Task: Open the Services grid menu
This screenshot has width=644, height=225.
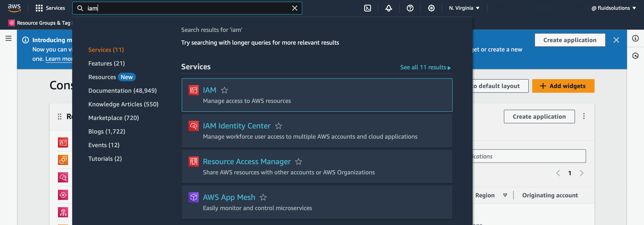Action: point(50,8)
